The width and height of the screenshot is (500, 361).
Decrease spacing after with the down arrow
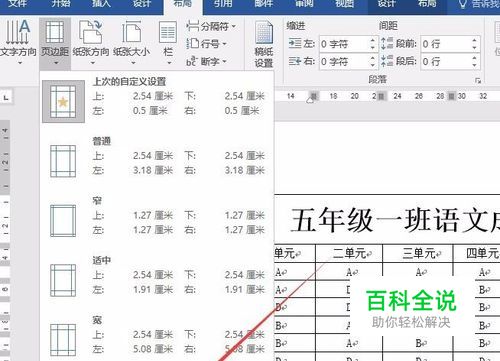pos(474,66)
